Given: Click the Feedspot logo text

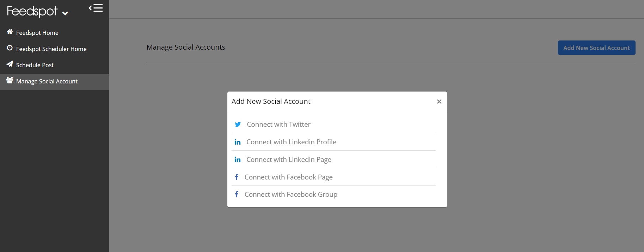Looking at the screenshot, I should 32,11.
